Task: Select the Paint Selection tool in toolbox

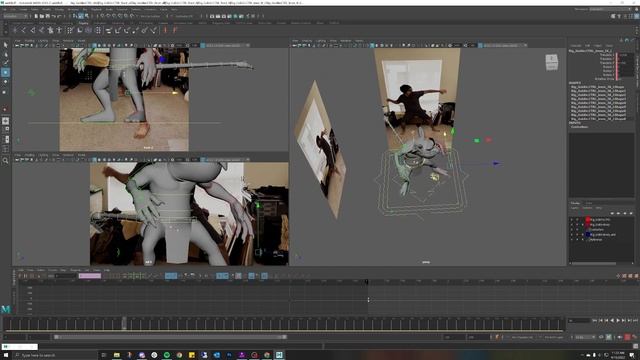Action: tap(5, 63)
